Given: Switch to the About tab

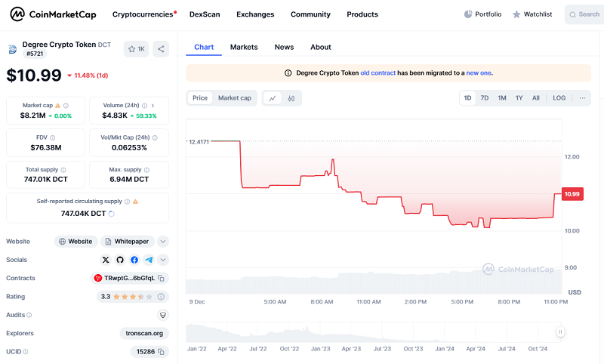Looking at the screenshot, I should pyautogui.click(x=320, y=47).
